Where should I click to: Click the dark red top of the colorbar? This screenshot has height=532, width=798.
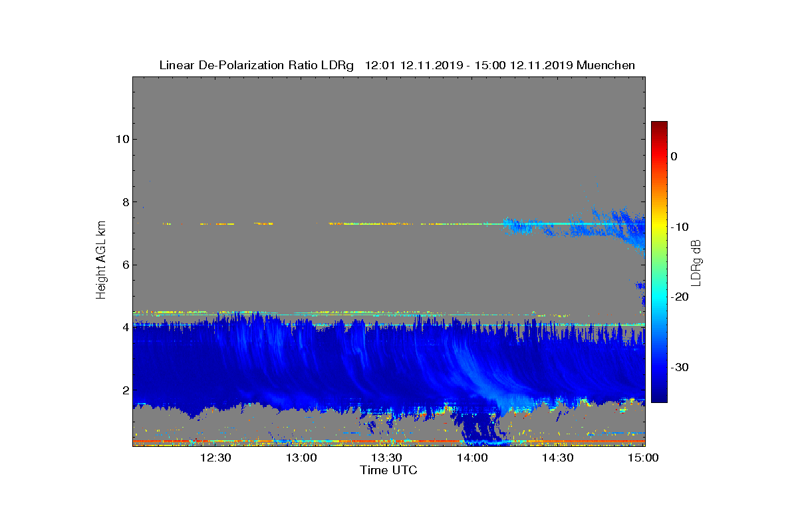pyautogui.click(x=659, y=125)
